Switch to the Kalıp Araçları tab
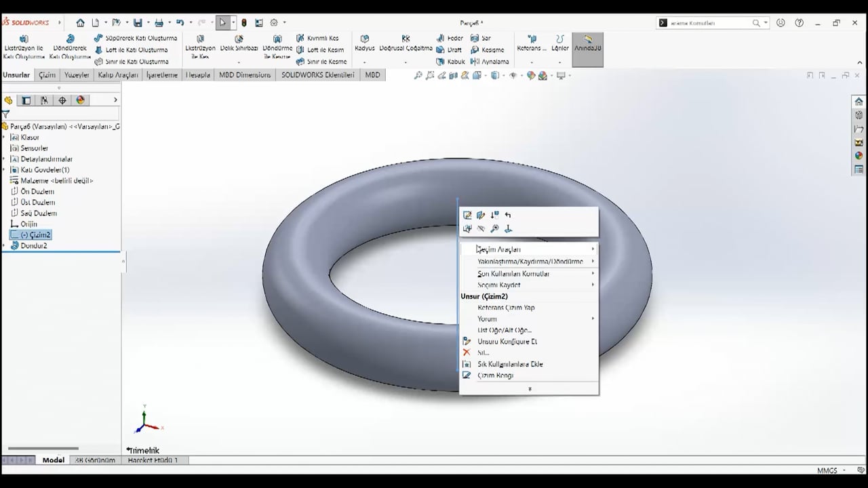868x488 pixels. point(118,75)
